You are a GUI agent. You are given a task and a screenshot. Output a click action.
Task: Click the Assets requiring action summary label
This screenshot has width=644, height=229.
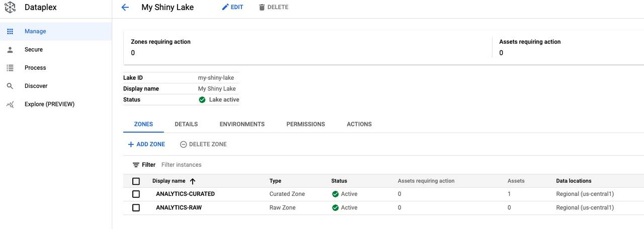(530, 42)
